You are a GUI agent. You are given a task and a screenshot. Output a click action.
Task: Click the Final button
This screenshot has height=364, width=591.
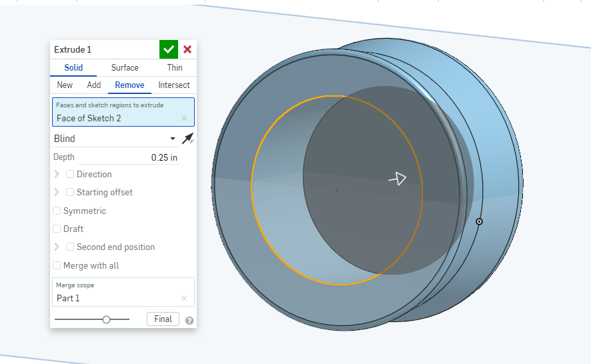point(163,319)
